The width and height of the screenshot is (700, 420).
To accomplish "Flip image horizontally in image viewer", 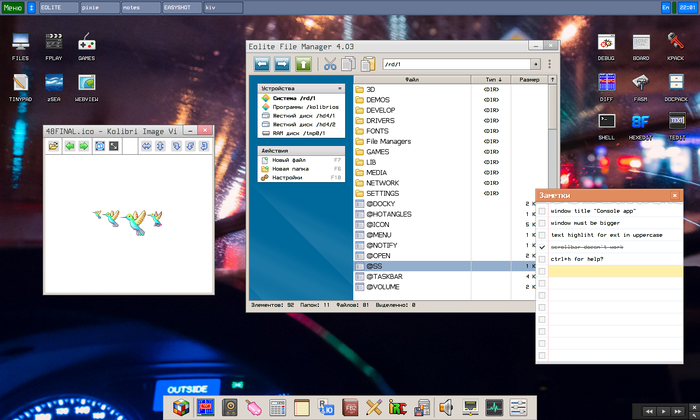I will click(146, 146).
